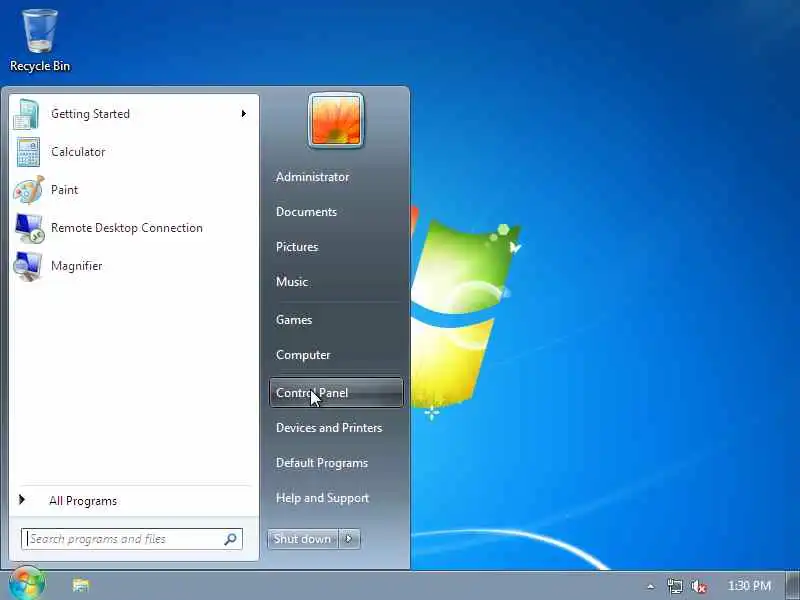Click the Show desktop strip
800x600 pixels.
click(x=793, y=586)
